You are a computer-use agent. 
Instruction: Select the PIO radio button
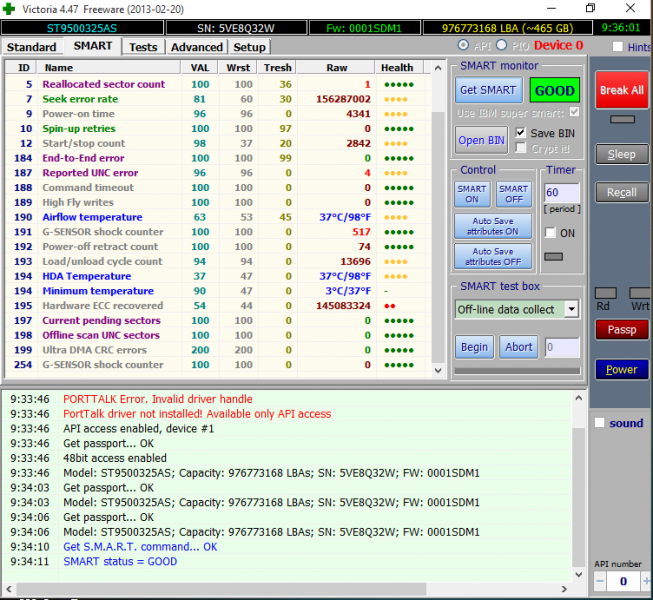(501, 46)
